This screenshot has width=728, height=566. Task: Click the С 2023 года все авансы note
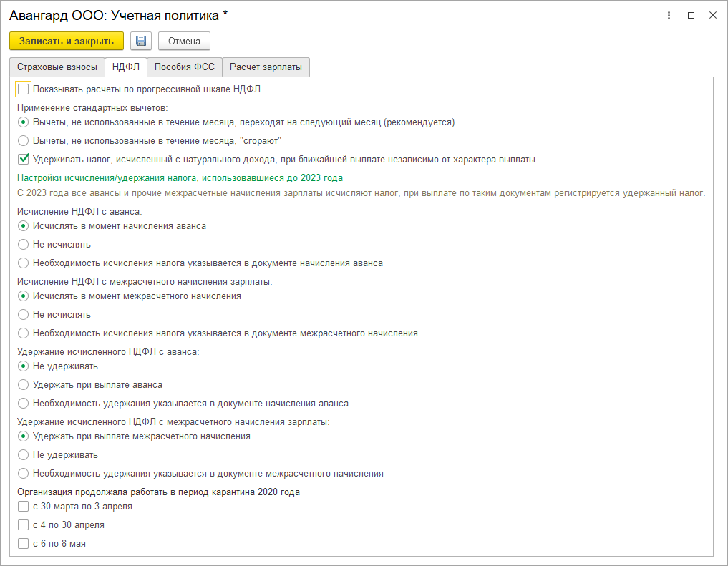pos(361,193)
